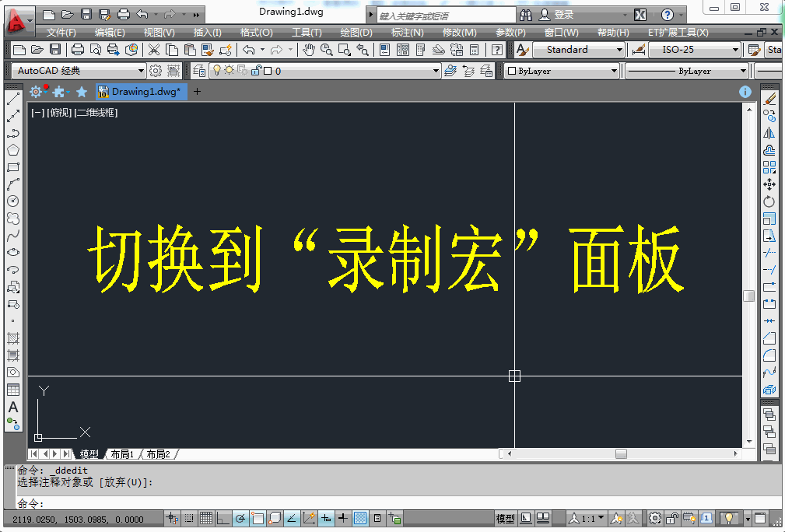Click the [二维线框] visual style label

pos(96,113)
